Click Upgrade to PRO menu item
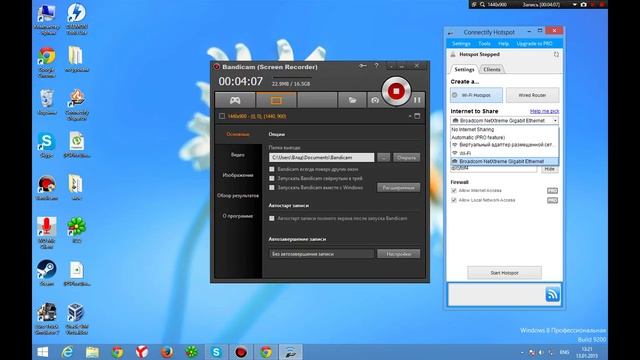 (x=534, y=44)
